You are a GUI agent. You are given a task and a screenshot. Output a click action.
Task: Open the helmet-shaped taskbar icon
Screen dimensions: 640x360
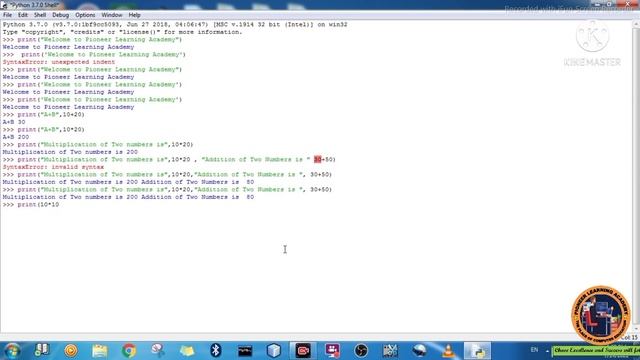tap(419, 351)
